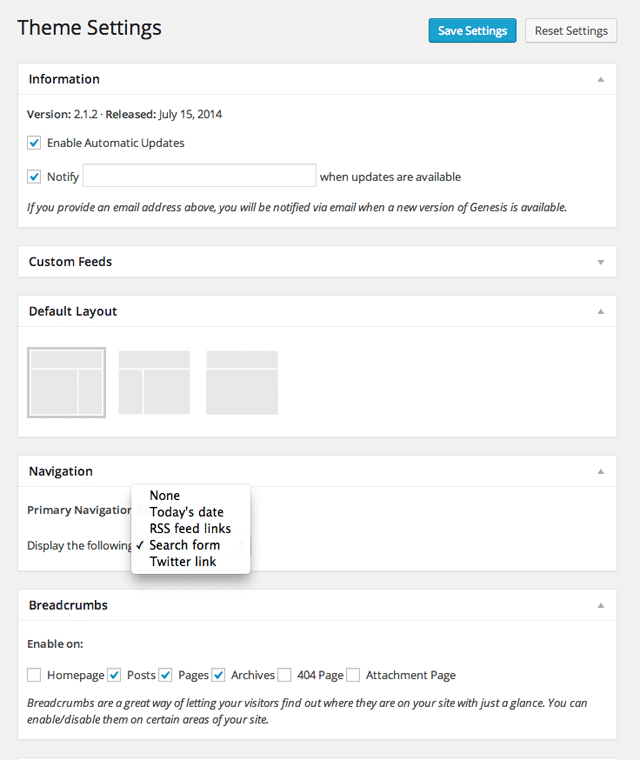Image resolution: width=640 pixels, height=760 pixels.
Task: Collapse the Breadcrumbs panel arrow
Action: 601,605
